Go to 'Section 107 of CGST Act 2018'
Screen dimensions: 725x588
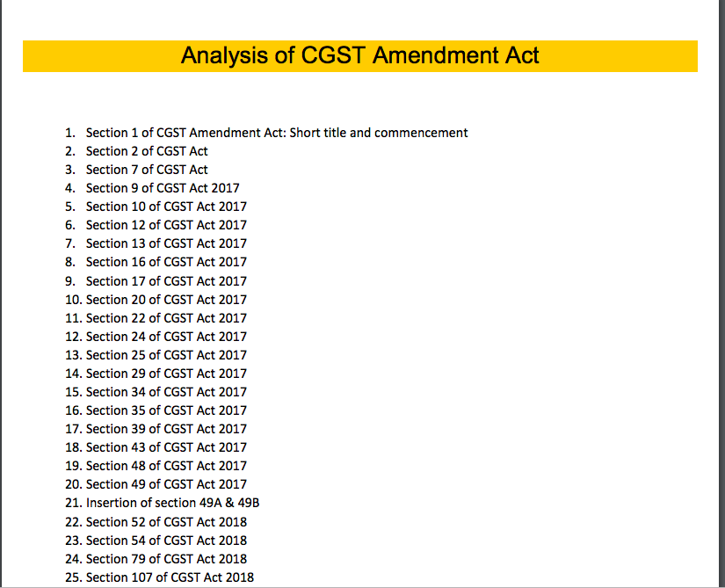point(170,577)
